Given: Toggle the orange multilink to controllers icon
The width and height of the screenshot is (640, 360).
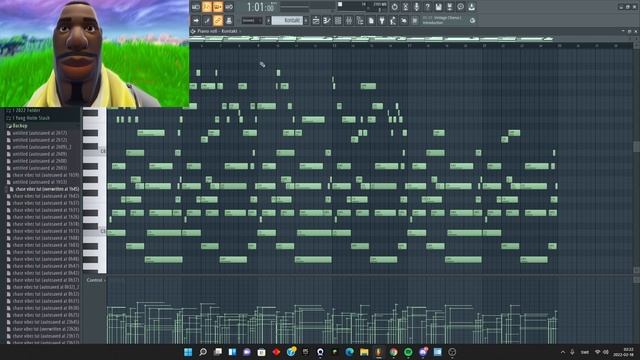Looking at the screenshot, I should 218,20.
